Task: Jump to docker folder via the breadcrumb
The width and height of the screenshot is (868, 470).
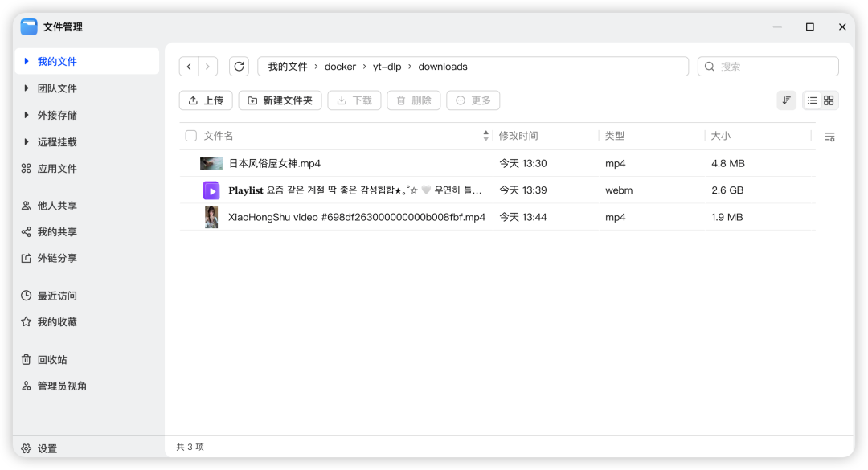Action: (340, 66)
